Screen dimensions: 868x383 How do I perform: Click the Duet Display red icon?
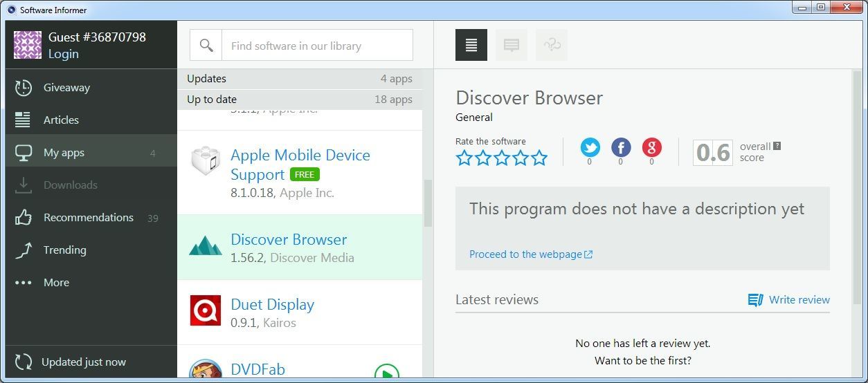206,310
